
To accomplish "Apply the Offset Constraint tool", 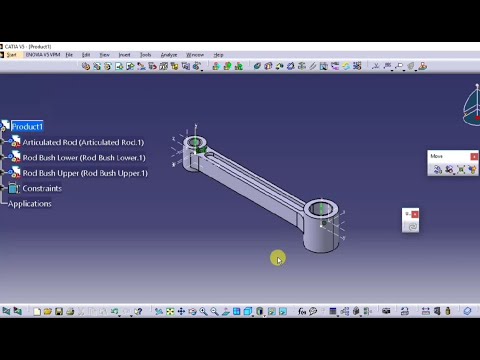I will coord(279,66).
